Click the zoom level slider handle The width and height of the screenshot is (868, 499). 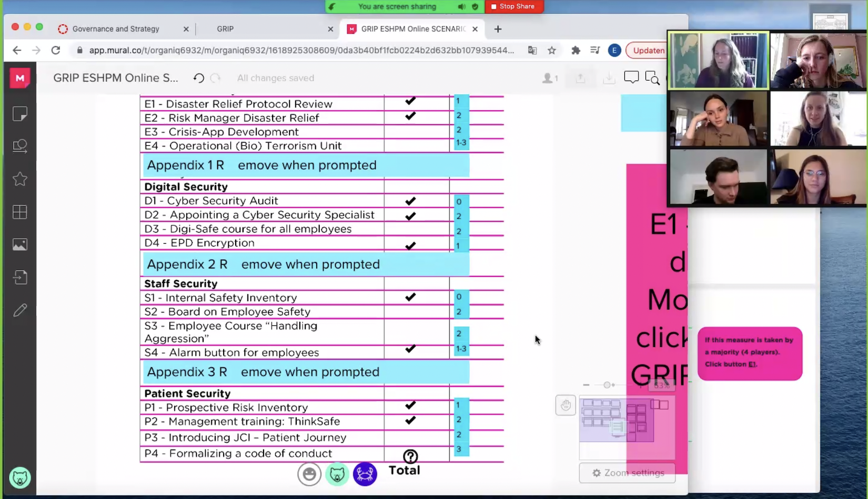click(x=607, y=385)
